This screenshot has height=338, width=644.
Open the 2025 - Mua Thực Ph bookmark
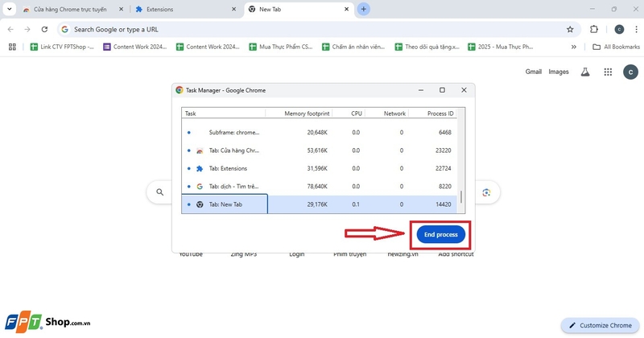[x=501, y=47]
